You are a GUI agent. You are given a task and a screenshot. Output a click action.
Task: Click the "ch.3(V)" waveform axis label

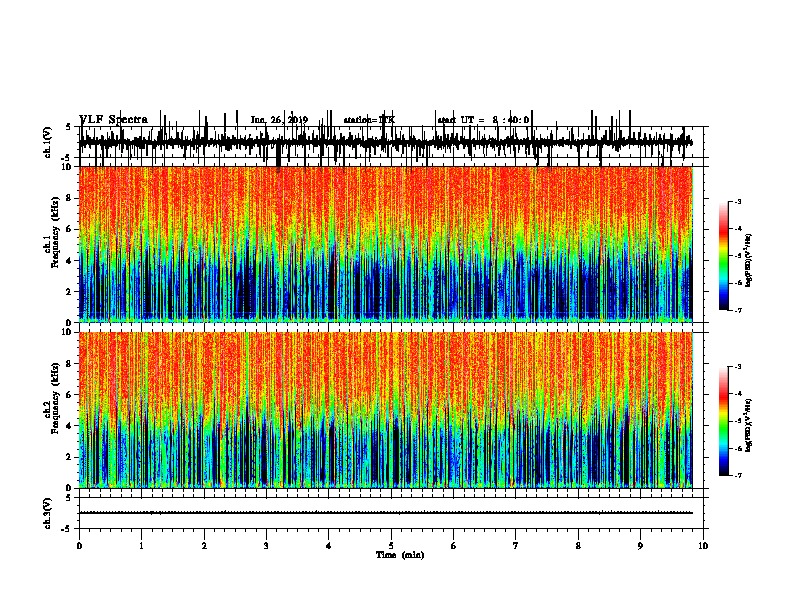pos(48,513)
